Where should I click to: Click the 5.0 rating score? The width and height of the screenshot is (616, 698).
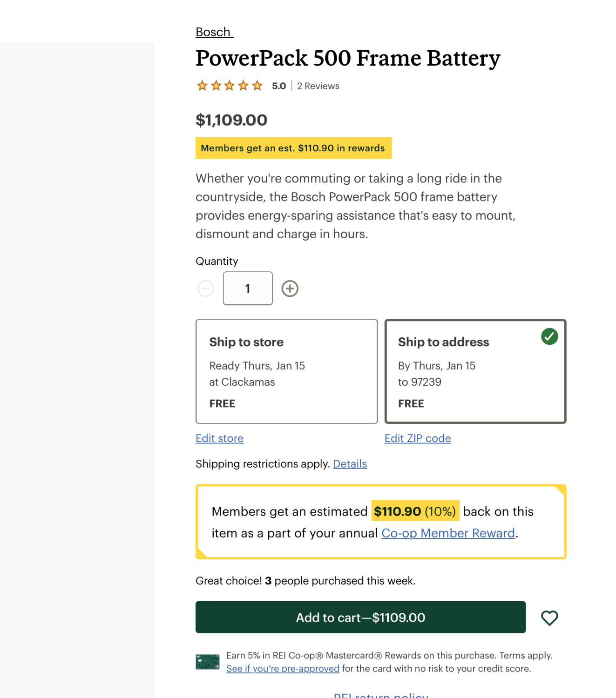pos(279,86)
